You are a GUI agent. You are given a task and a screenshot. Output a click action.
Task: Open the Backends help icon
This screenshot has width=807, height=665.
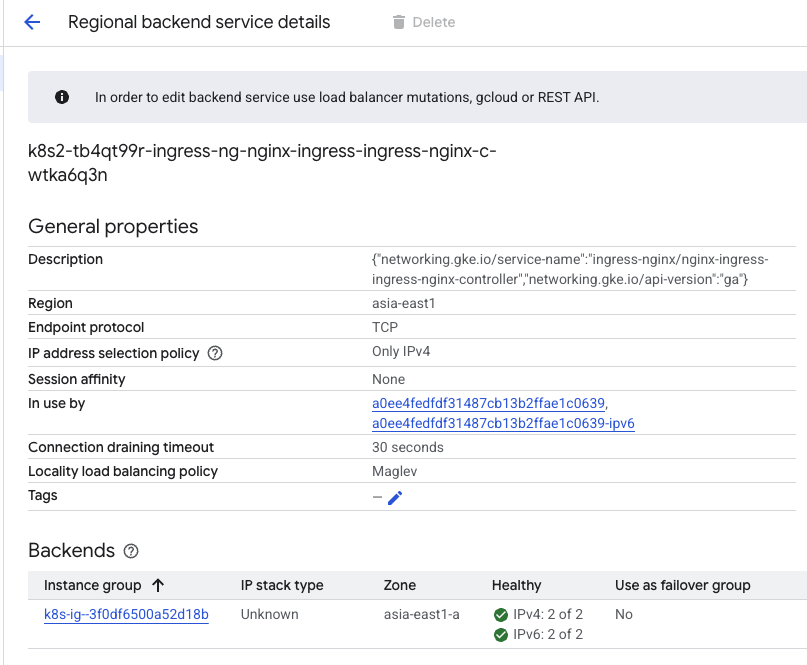coord(131,551)
